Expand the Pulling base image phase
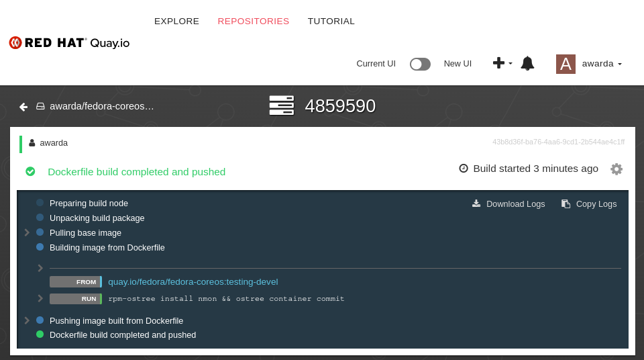This screenshot has width=644, height=360. pos(27,233)
